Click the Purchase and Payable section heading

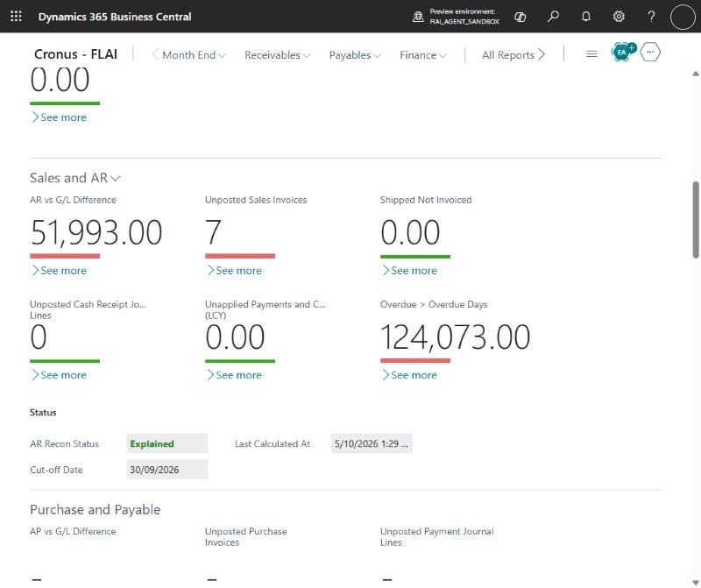pyautogui.click(x=96, y=510)
